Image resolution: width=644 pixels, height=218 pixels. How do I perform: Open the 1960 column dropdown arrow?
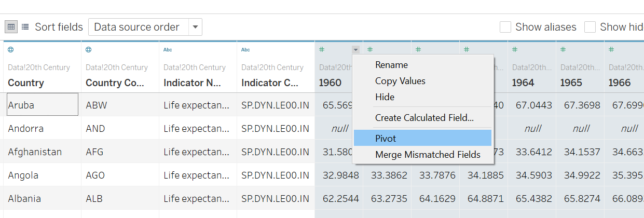click(355, 50)
